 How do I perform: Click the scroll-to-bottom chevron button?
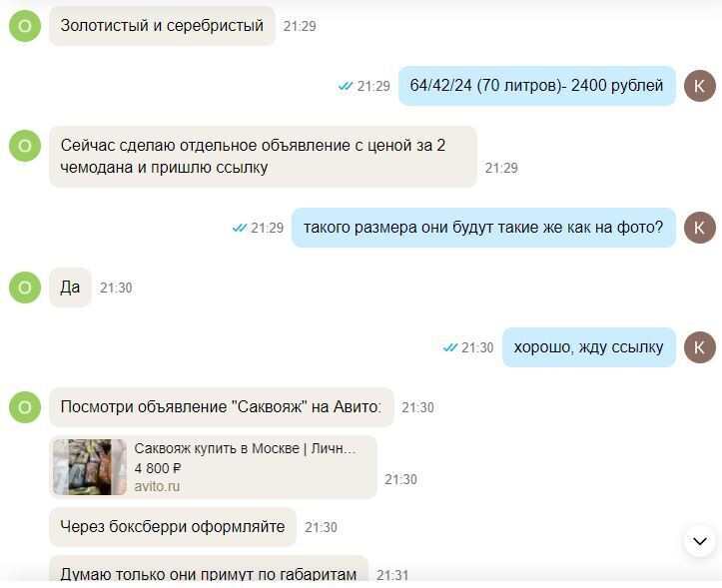coord(699,541)
